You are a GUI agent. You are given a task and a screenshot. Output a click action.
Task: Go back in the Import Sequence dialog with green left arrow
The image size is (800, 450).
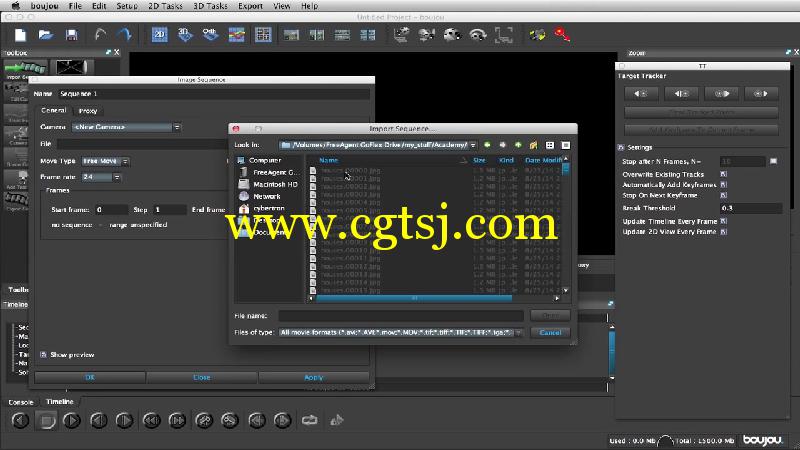(x=487, y=145)
